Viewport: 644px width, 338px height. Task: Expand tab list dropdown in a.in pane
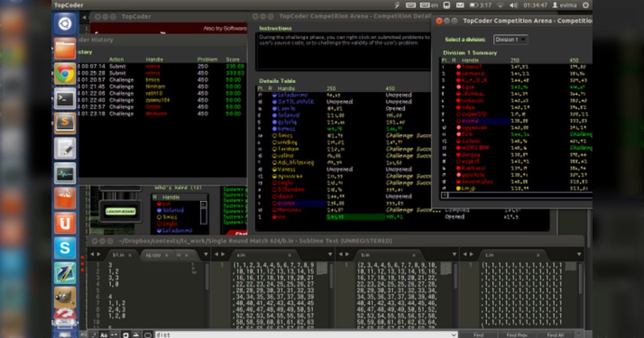pos(329,255)
